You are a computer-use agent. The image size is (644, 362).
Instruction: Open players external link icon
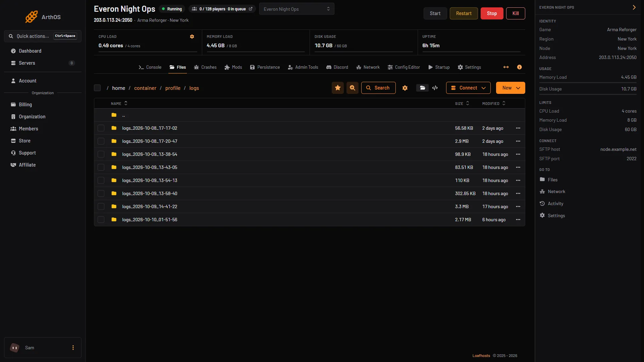250,9
